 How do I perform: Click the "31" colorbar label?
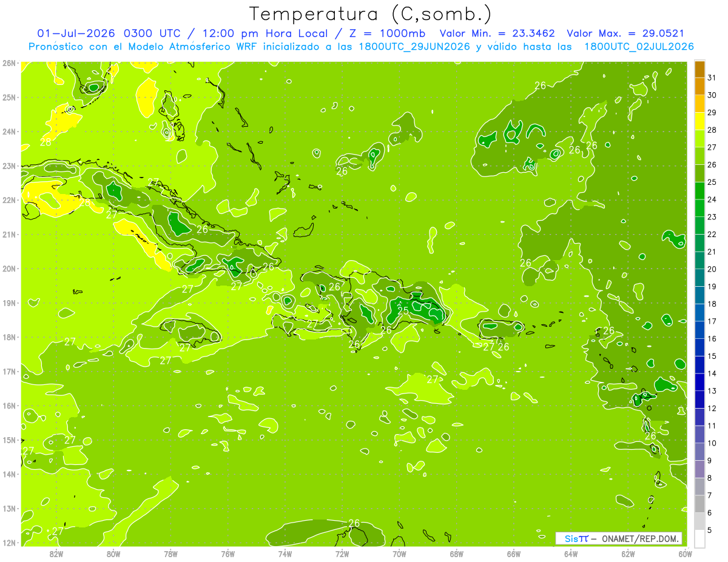coord(712,78)
